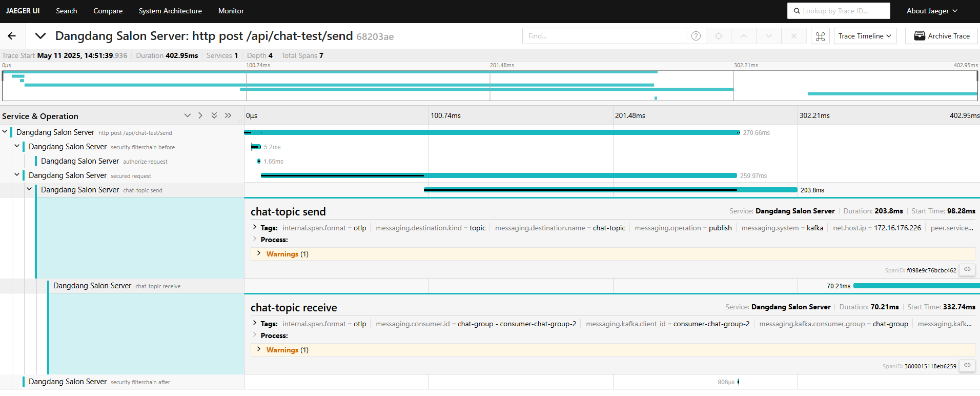The image size is (980, 396).
Task: Open the Compare menu item
Action: pyautogui.click(x=108, y=11)
